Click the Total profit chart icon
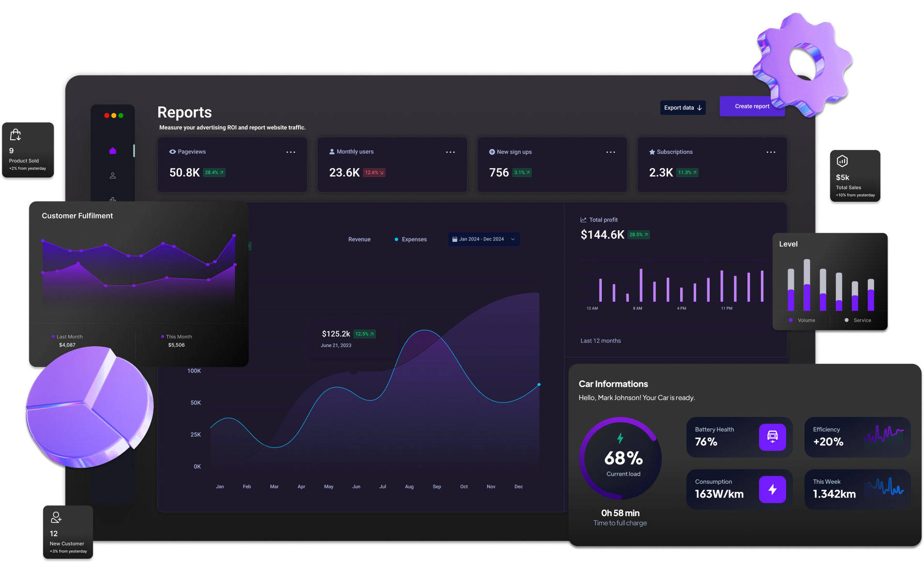The image size is (924, 563). pyautogui.click(x=583, y=220)
